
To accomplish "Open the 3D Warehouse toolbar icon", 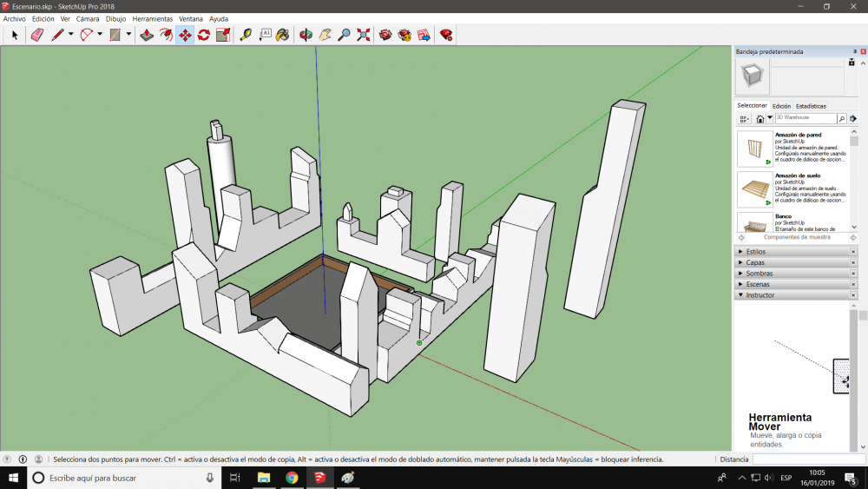I will [385, 35].
